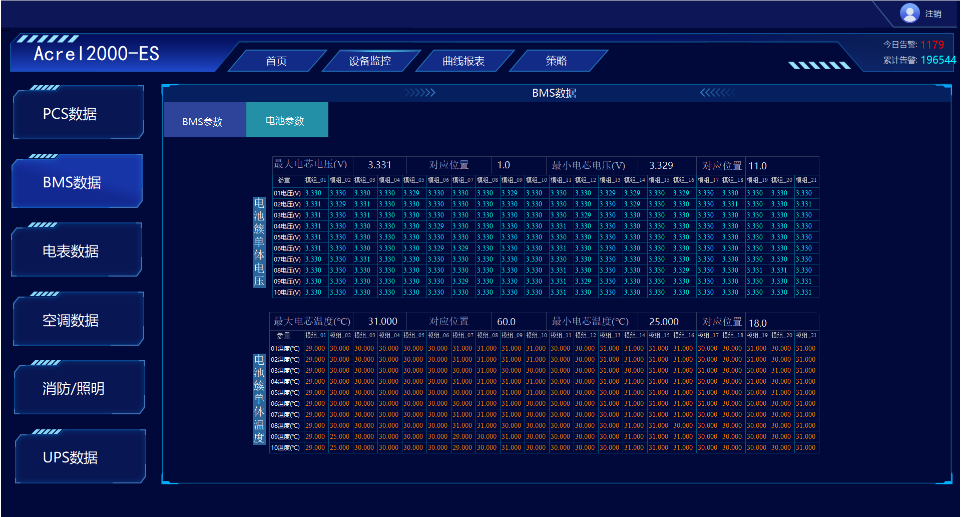
Task: Click the 03电压(V) row label
Action: tap(287, 215)
